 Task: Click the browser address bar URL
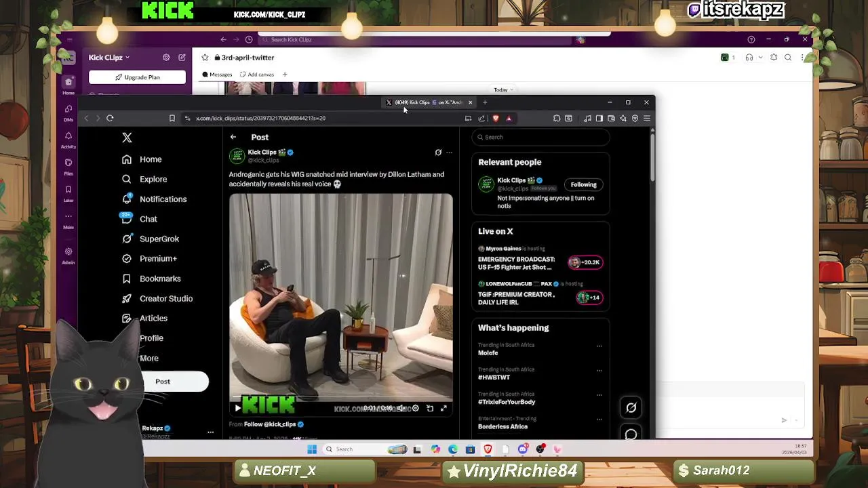(x=261, y=118)
